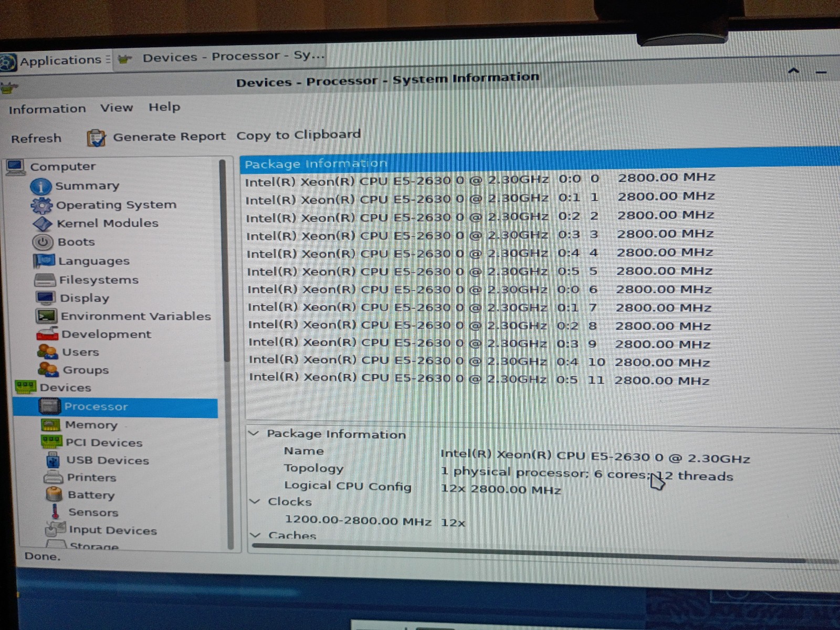Select CPU row 0:5 11 in list
Viewport: 840px width, 630px height.
pyautogui.click(x=479, y=379)
